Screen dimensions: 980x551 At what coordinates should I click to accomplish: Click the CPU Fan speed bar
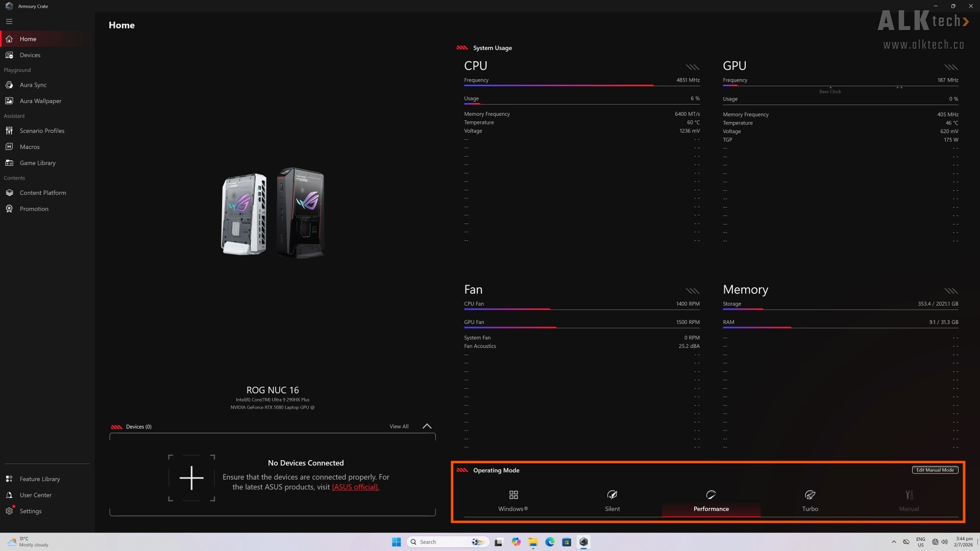(582, 309)
